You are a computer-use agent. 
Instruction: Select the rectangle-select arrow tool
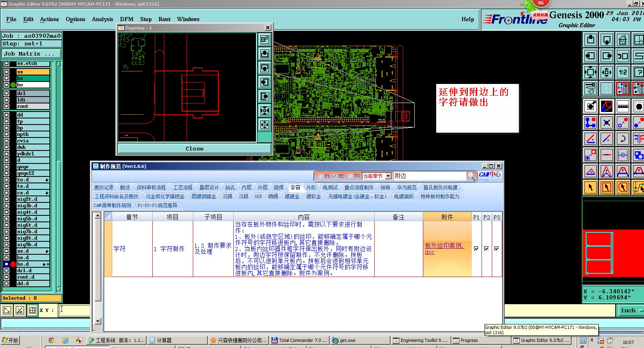[607, 187]
